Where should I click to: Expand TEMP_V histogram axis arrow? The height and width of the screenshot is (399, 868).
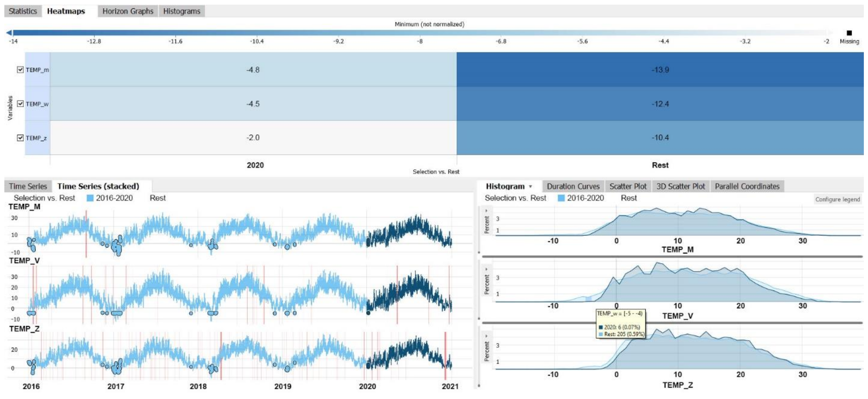point(486,269)
